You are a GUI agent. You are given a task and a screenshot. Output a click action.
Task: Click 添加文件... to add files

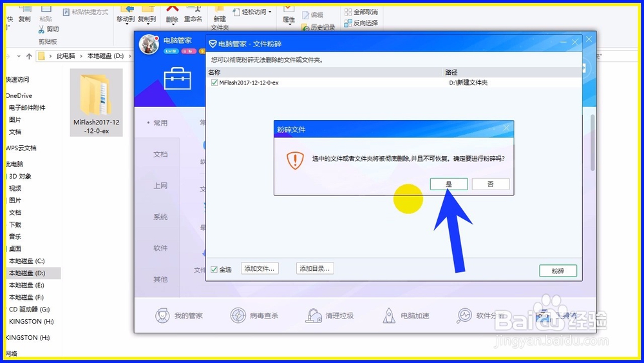click(260, 268)
